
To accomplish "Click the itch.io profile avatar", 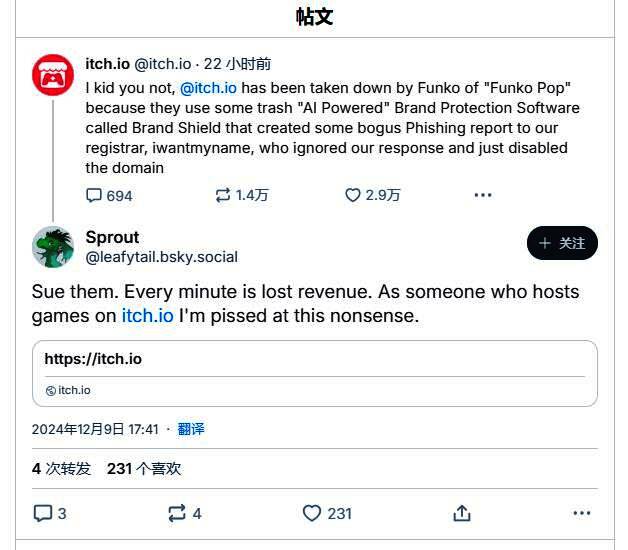I will [x=53, y=75].
